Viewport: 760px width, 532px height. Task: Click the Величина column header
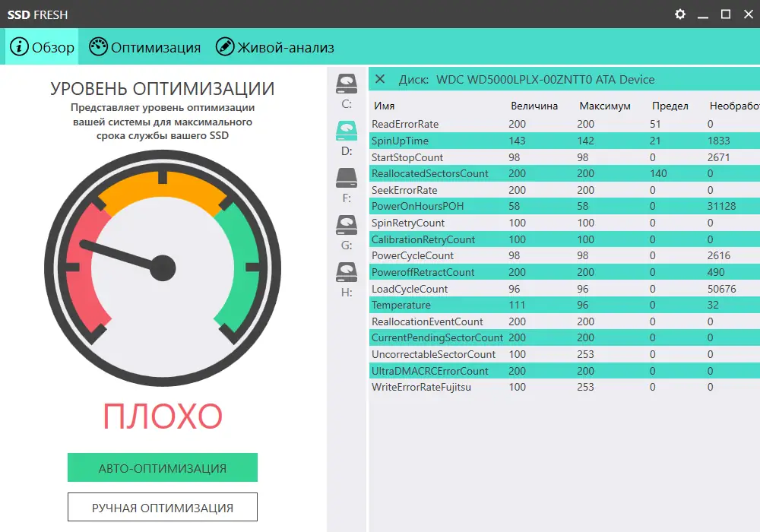coord(534,106)
